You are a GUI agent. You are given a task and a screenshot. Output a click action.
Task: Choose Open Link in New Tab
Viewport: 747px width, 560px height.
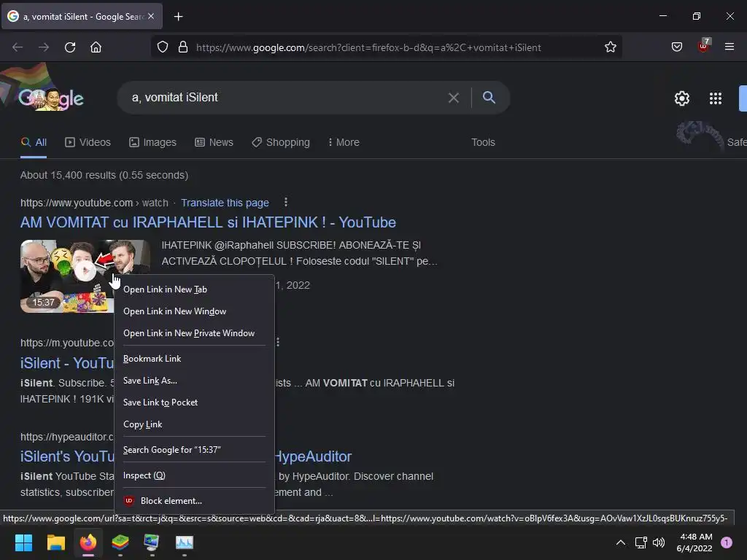click(x=194, y=289)
